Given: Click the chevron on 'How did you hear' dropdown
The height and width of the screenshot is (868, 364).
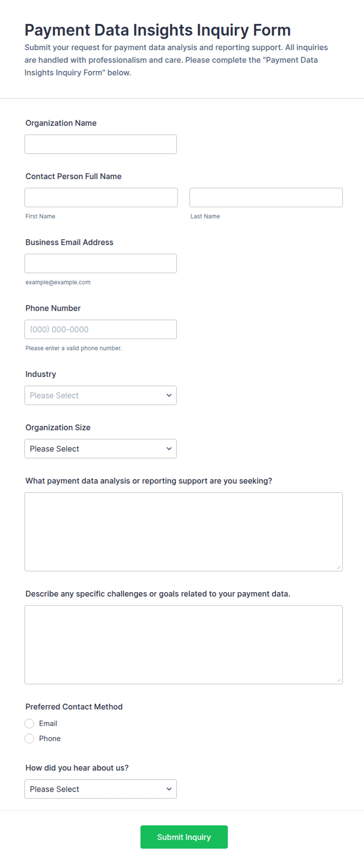Looking at the screenshot, I should (x=169, y=789).
